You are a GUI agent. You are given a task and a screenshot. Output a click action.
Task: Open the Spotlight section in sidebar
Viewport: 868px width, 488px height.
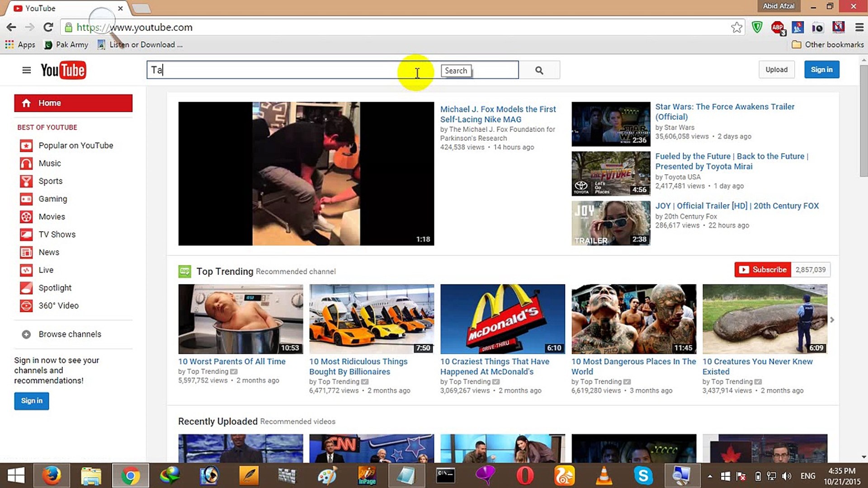click(x=55, y=288)
